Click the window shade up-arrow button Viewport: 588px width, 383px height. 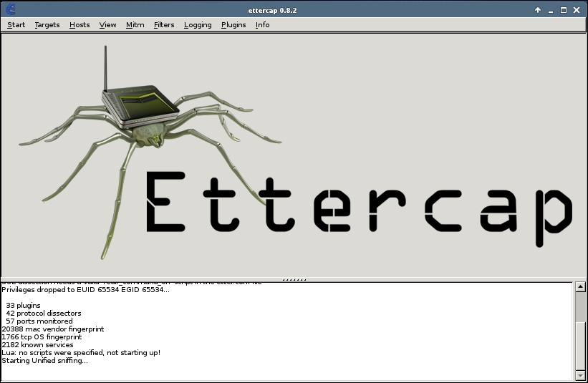pyautogui.click(x=538, y=10)
